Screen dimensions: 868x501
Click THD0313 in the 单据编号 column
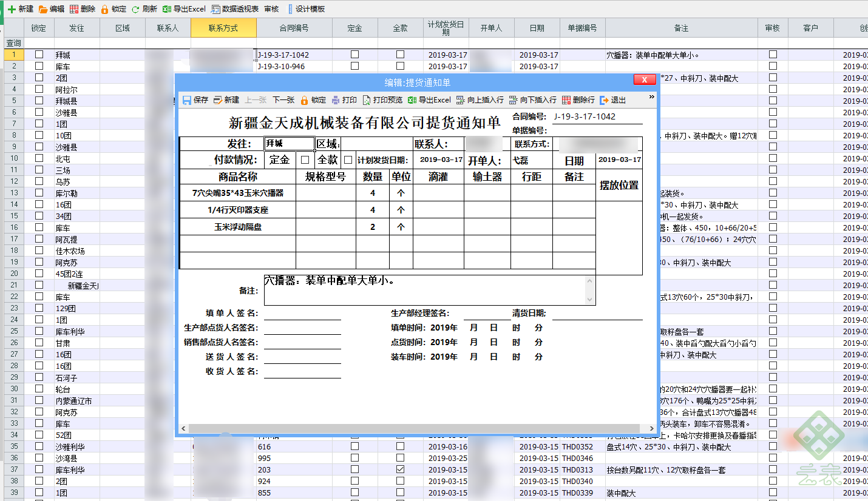tap(577, 469)
